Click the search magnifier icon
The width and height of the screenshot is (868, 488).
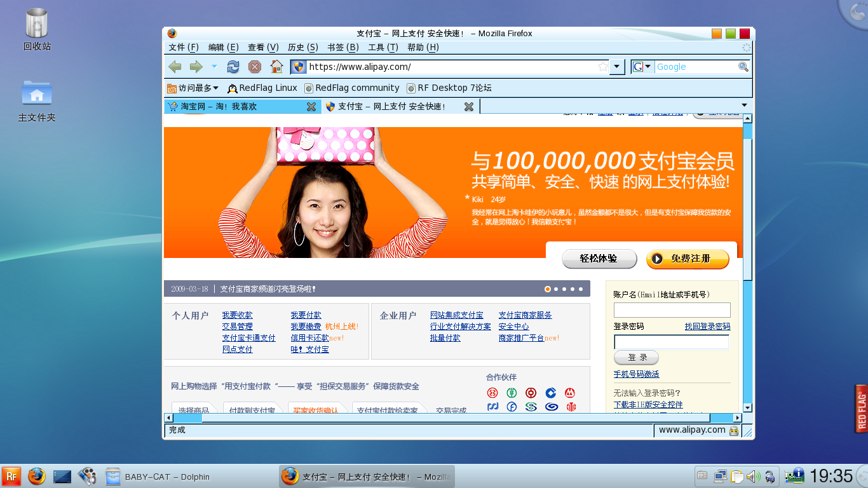point(743,67)
